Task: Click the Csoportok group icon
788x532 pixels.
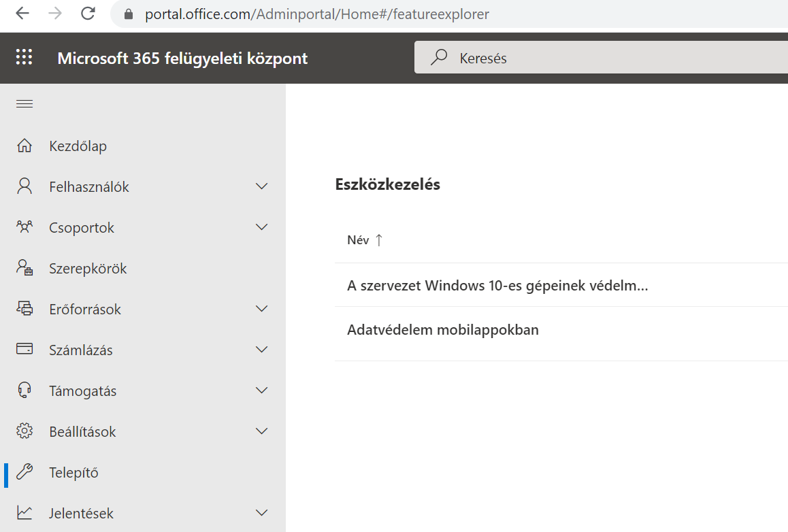Action: pyautogui.click(x=24, y=227)
